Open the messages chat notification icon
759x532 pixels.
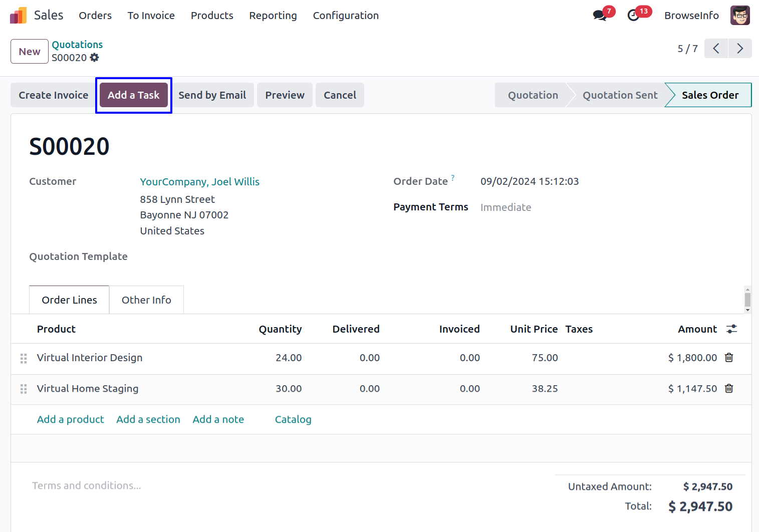599,16
